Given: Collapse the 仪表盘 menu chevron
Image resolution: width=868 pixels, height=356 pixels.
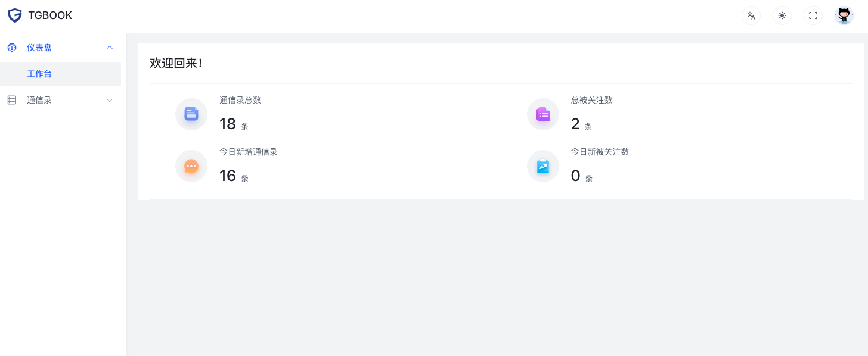Looking at the screenshot, I should (x=110, y=48).
